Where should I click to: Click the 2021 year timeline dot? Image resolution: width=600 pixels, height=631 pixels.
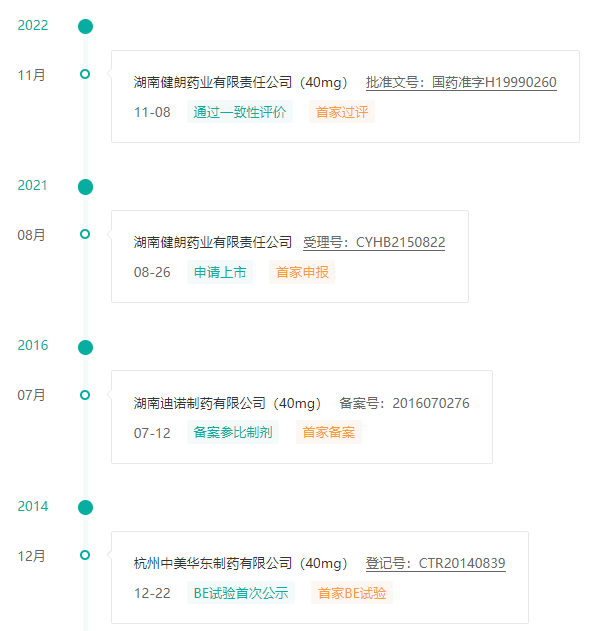(x=85, y=186)
